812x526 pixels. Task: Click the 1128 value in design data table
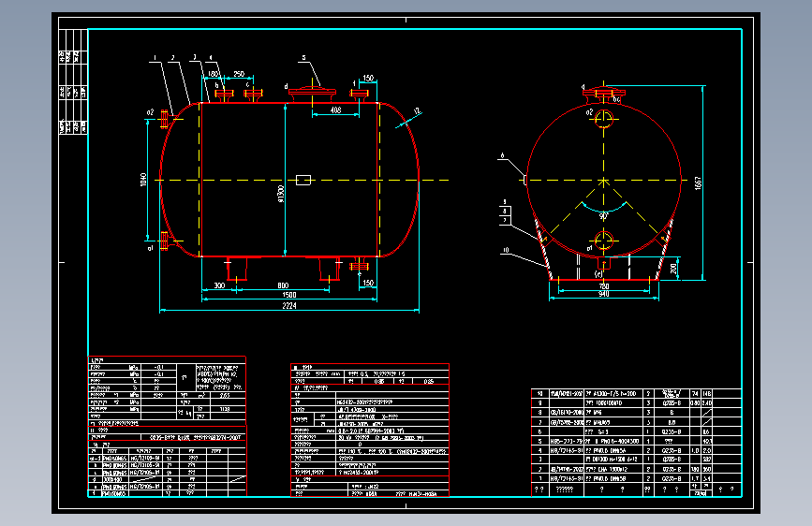[x=225, y=409]
